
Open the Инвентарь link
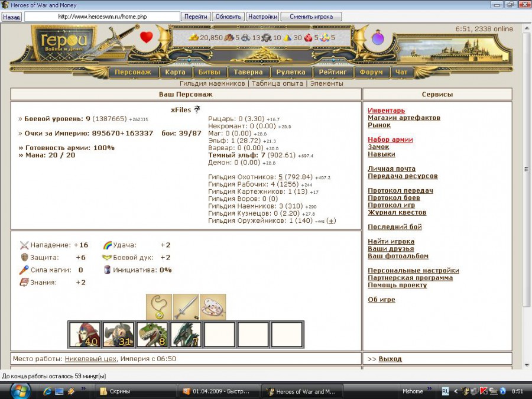click(386, 111)
